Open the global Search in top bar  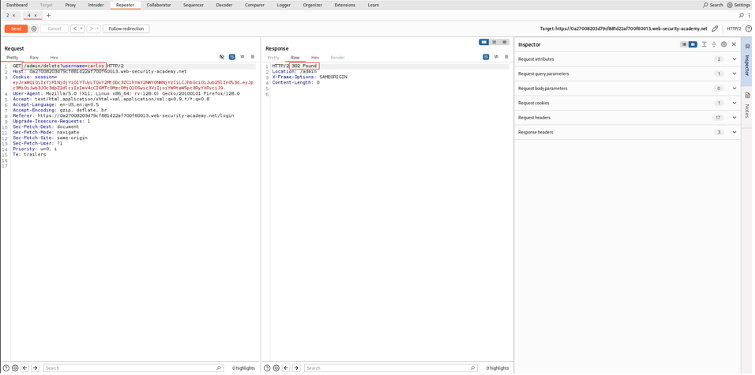click(x=713, y=5)
